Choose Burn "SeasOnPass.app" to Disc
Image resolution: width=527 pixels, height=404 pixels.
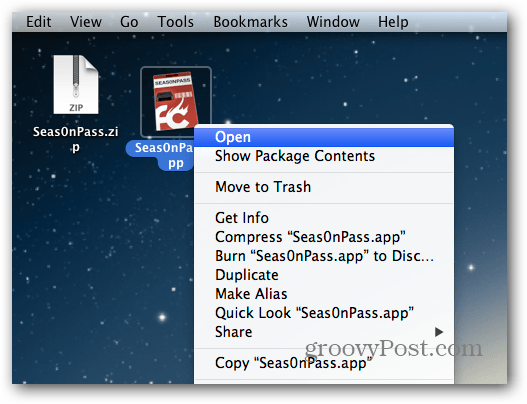click(324, 256)
